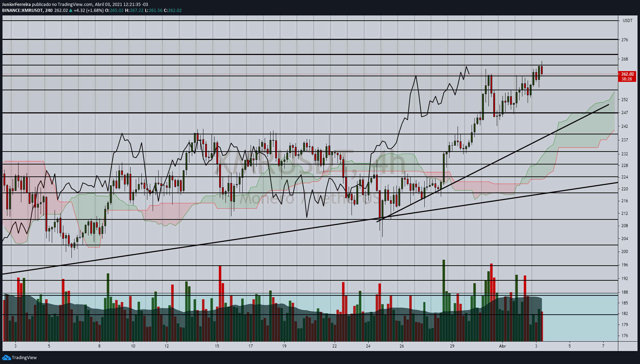Click the open value O:265.02

(x=114, y=10)
